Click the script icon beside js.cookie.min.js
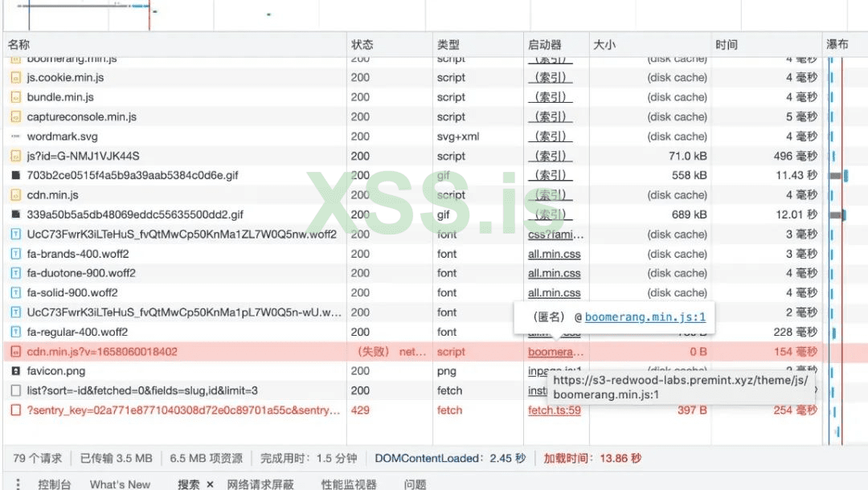This screenshot has width=868, height=490. tap(15, 78)
